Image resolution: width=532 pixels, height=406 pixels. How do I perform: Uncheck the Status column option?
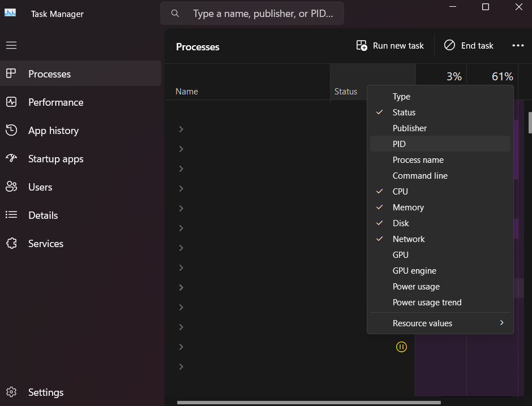click(440, 112)
